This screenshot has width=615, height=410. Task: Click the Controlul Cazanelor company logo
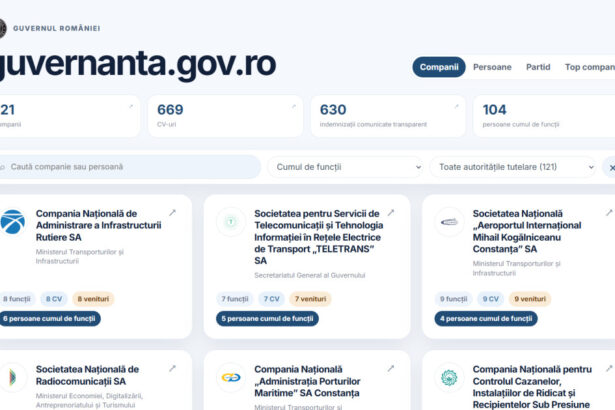point(449,377)
